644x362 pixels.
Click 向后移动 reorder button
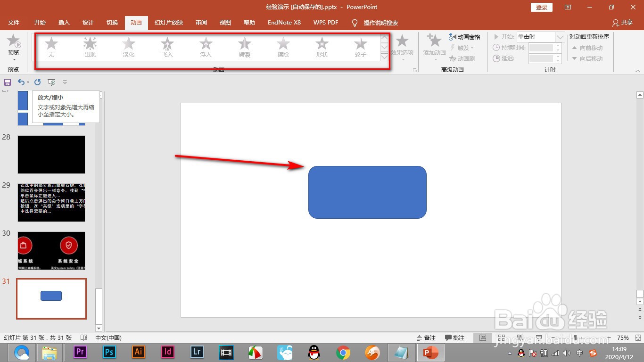tap(587, 58)
